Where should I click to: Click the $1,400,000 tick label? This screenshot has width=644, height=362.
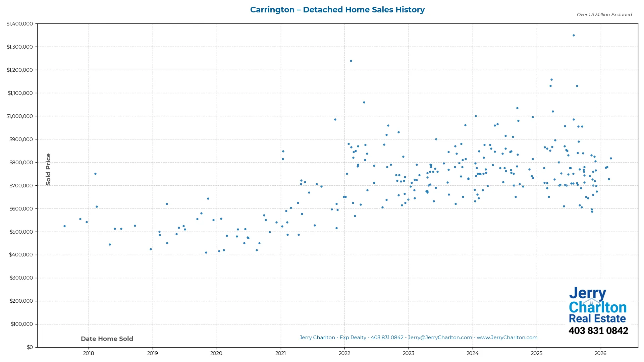(x=19, y=23)
